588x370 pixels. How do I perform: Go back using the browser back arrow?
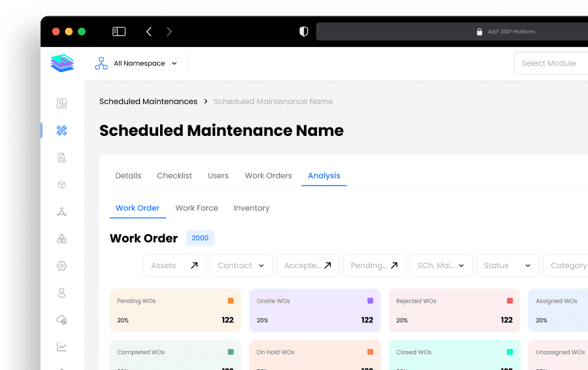tap(149, 31)
